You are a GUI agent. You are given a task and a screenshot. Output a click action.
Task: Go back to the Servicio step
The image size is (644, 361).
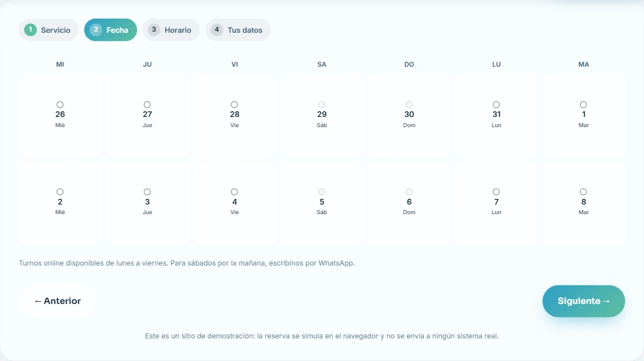pos(49,29)
